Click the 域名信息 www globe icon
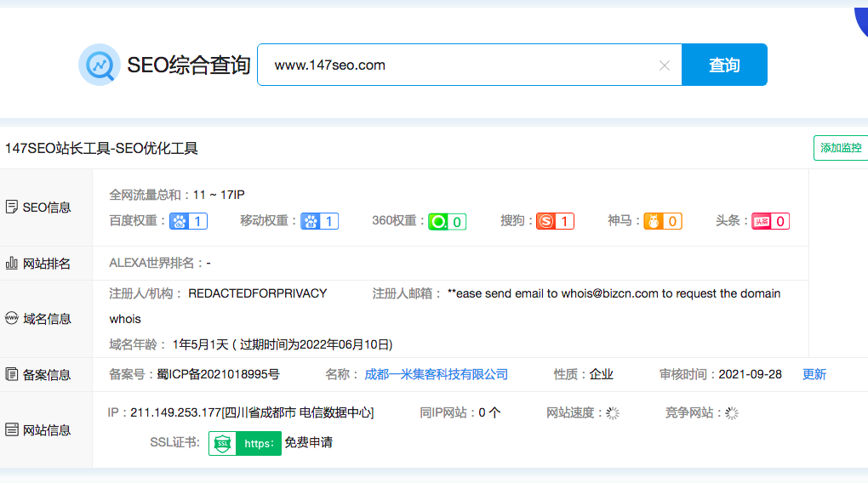 [12, 318]
